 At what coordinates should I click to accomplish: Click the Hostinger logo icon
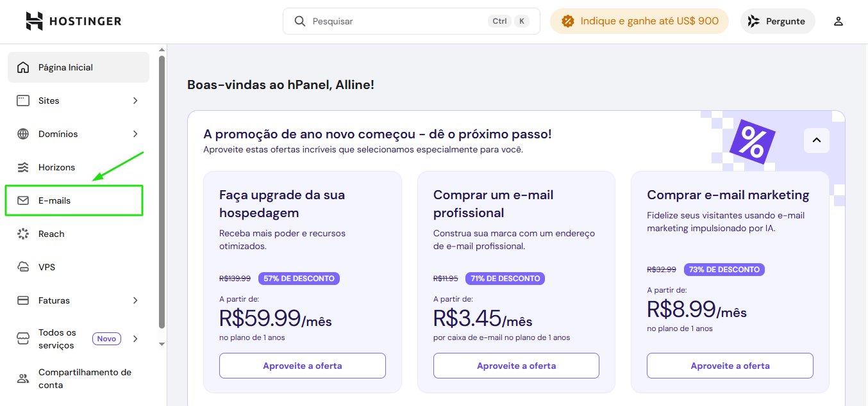35,21
